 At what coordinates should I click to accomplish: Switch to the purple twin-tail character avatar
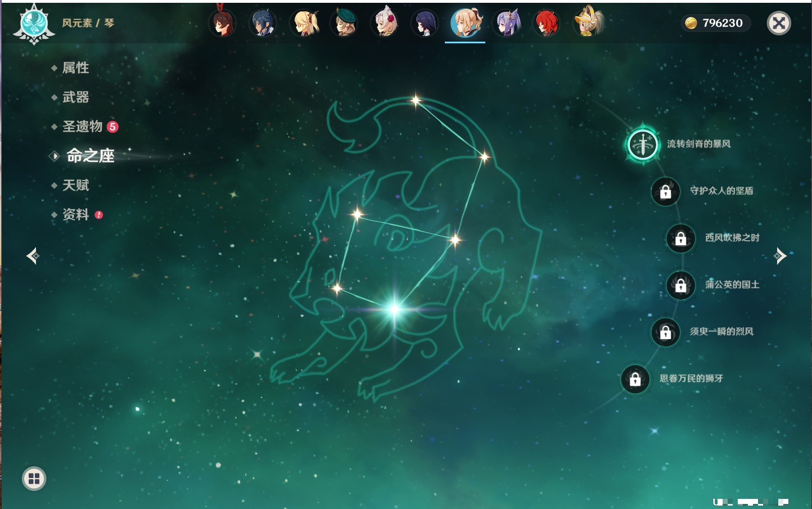(507, 23)
